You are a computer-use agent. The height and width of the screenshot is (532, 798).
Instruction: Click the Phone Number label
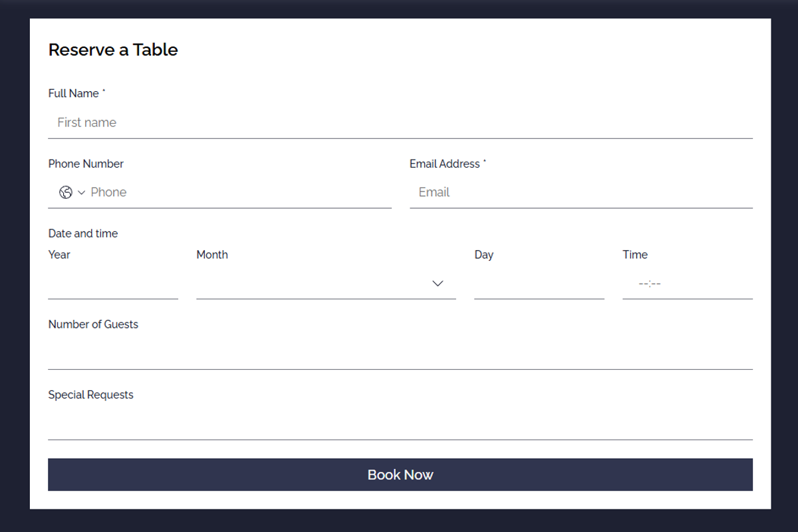click(86, 164)
